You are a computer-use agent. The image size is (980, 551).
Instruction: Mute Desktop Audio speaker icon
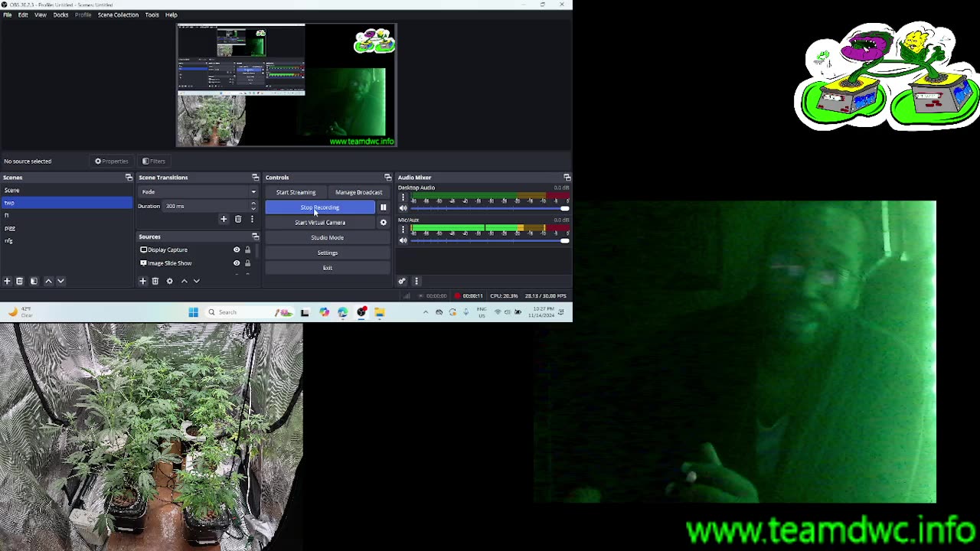coord(403,208)
